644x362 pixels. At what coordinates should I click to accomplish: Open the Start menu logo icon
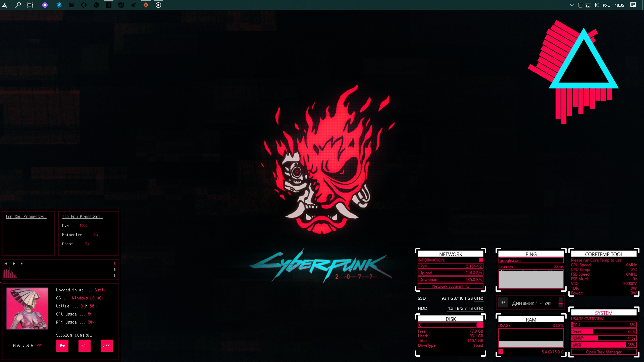tap(5, 5)
